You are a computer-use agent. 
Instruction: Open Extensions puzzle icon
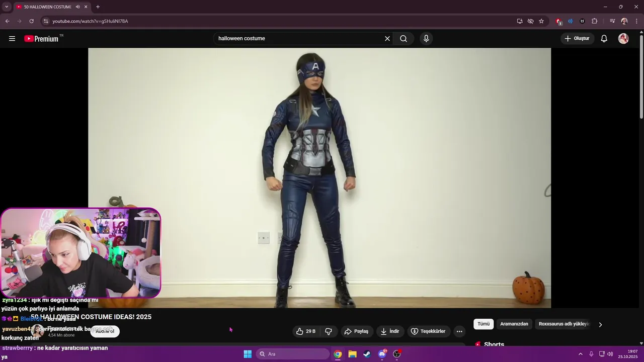pos(594,21)
